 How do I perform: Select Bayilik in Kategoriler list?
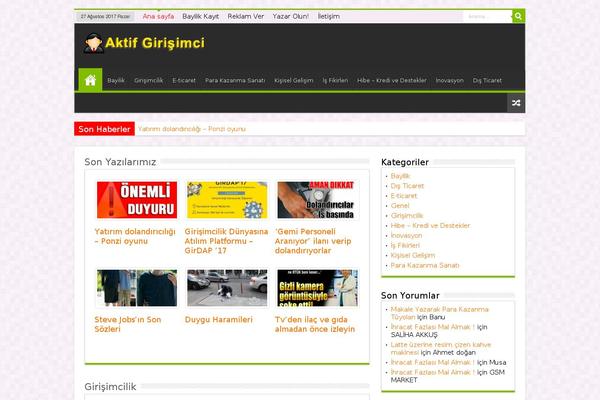400,176
